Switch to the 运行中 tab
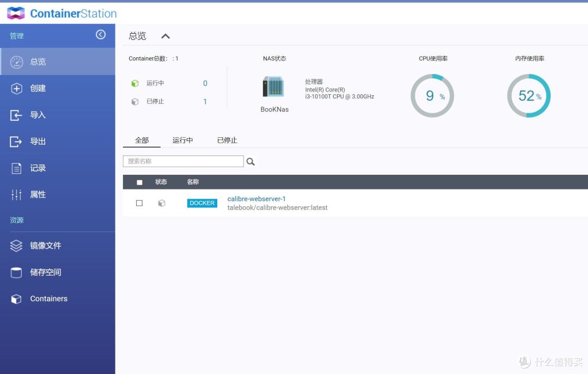 click(x=182, y=140)
